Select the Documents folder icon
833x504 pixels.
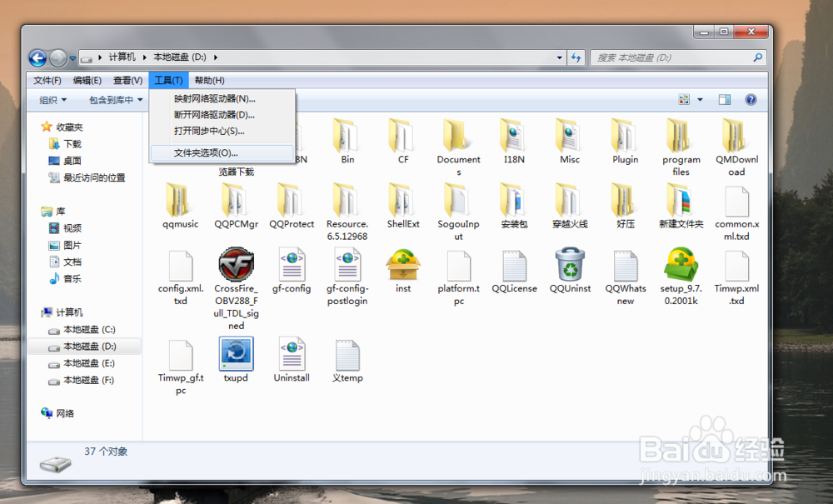coord(458,136)
